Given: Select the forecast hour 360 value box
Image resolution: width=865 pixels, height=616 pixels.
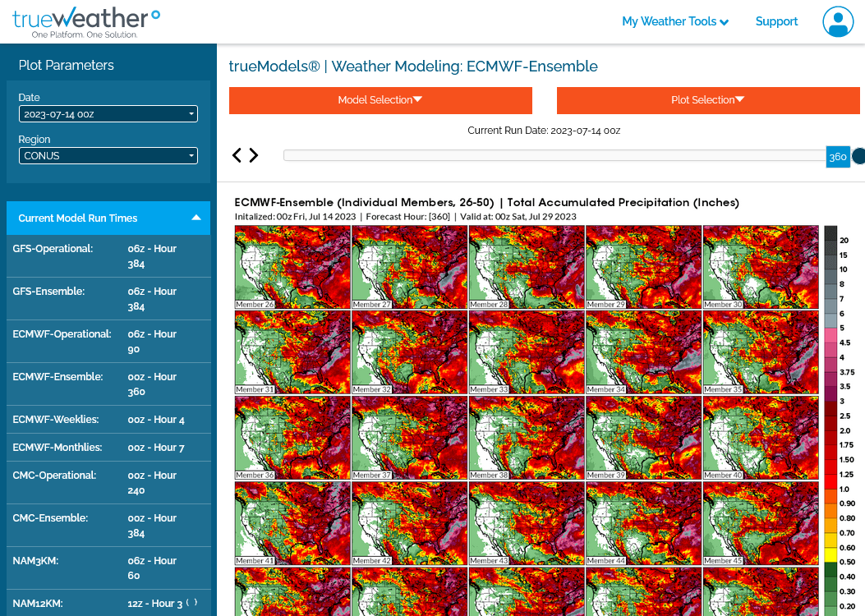Looking at the screenshot, I should (837, 157).
